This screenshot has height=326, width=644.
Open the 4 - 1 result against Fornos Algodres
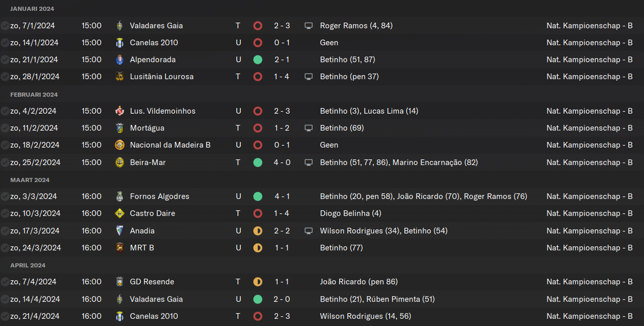click(x=282, y=196)
